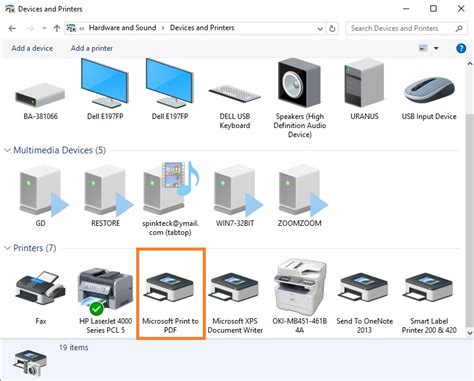Screen dimensions: 474x381
Task: Select the Fax printer icon
Action: coord(41,288)
